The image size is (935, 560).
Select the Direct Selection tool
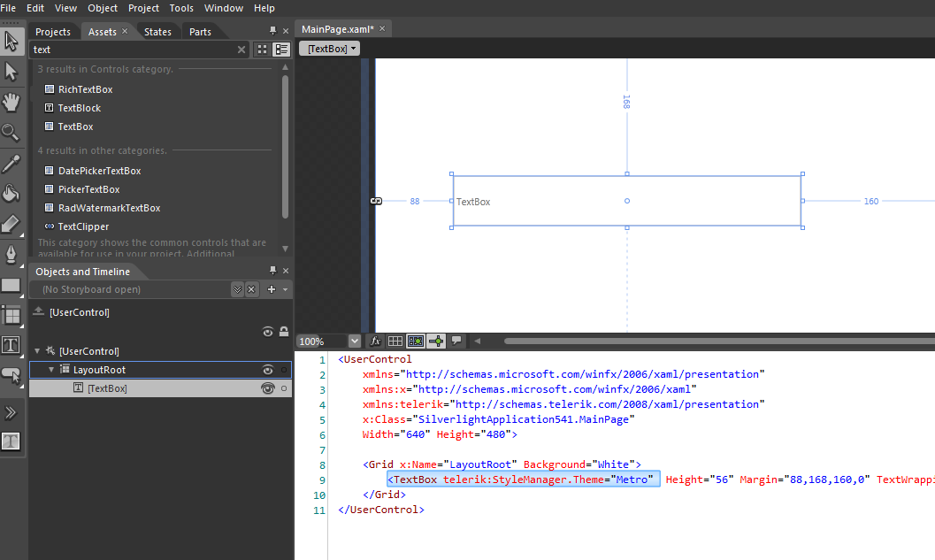point(11,72)
